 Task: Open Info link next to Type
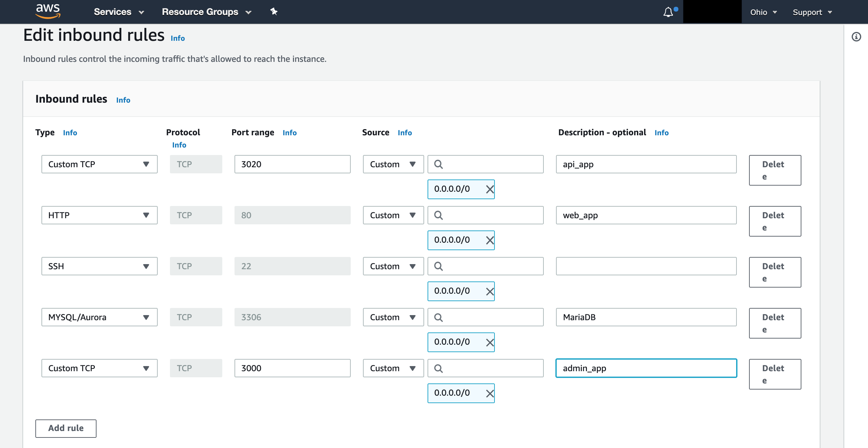coord(70,133)
